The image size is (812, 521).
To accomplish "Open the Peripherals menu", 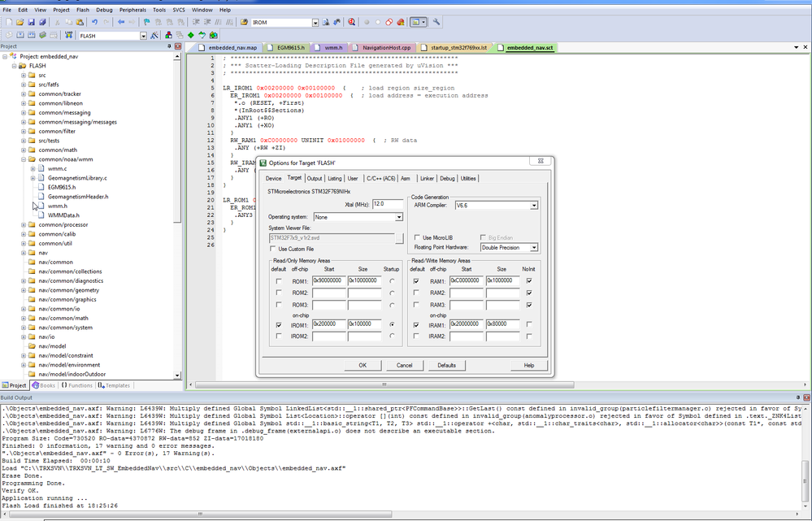I will 132,10.
